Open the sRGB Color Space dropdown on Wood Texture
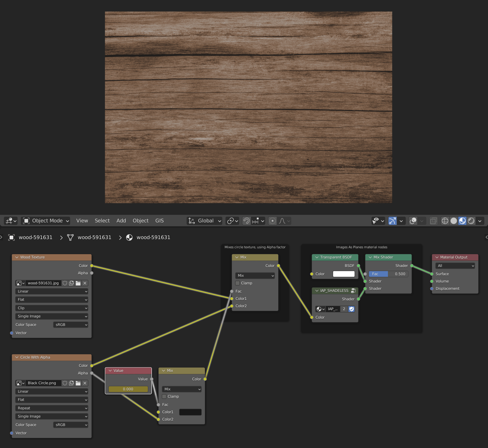The width and height of the screenshot is (488, 448). (71, 325)
